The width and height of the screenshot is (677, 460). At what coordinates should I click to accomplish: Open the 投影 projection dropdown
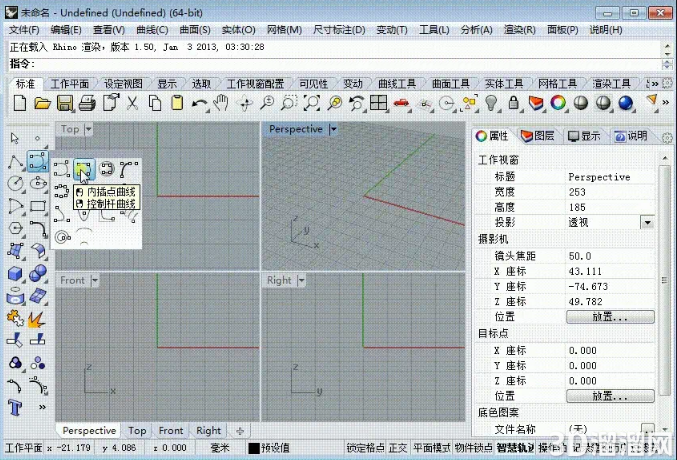[647, 223]
